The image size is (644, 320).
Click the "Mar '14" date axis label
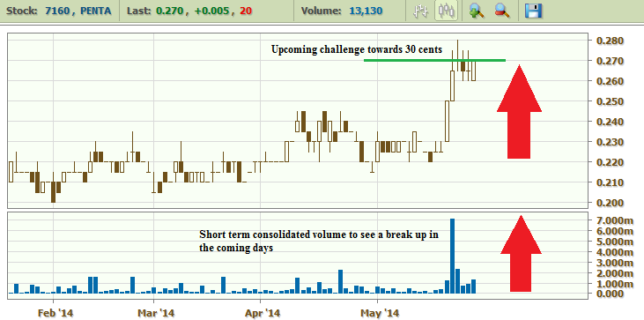click(x=156, y=313)
